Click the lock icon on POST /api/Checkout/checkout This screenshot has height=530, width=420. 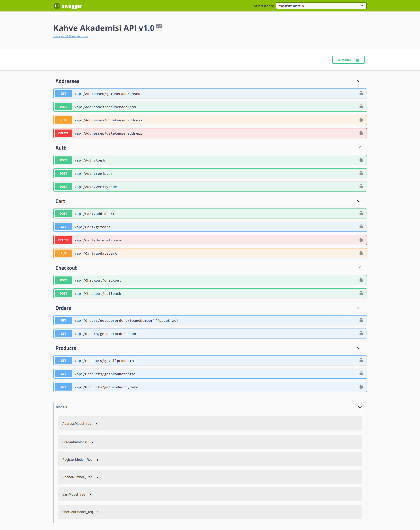(x=361, y=280)
